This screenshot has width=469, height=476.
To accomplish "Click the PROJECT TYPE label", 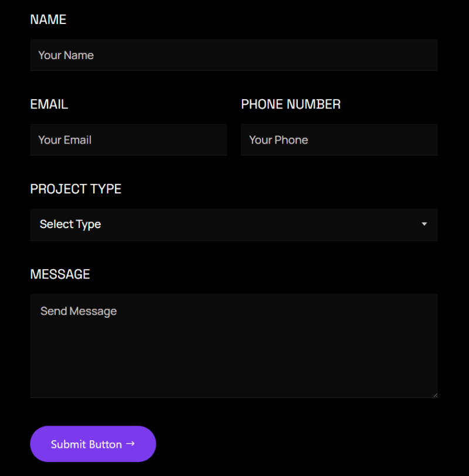I will 76,189.
